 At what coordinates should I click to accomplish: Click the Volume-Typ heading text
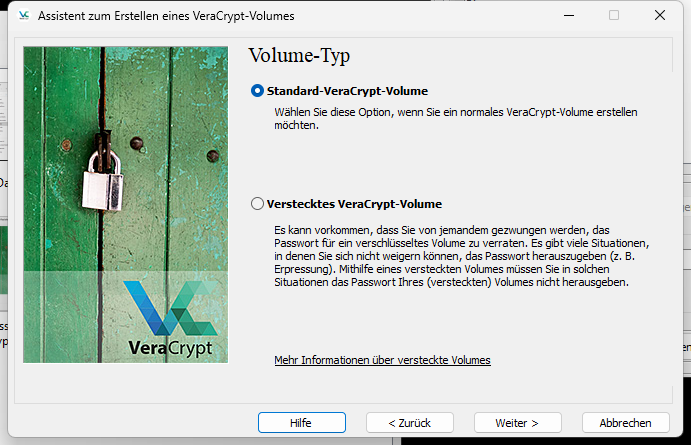(299, 56)
